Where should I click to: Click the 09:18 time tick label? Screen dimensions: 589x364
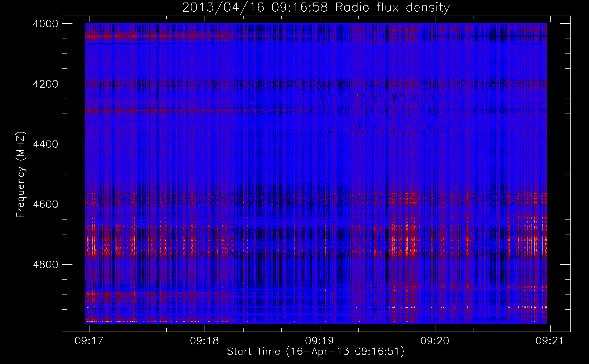pyautogui.click(x=205, y=341)
